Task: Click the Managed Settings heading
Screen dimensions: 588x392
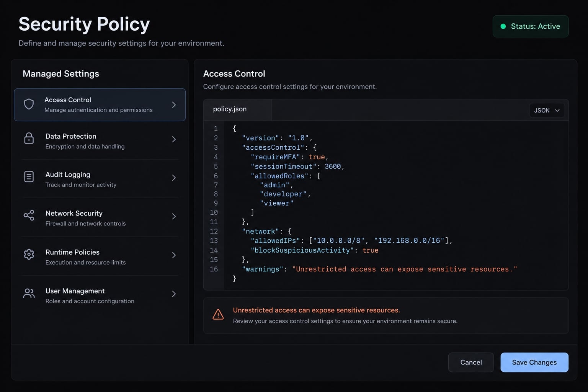Action: tap(61, 73)
